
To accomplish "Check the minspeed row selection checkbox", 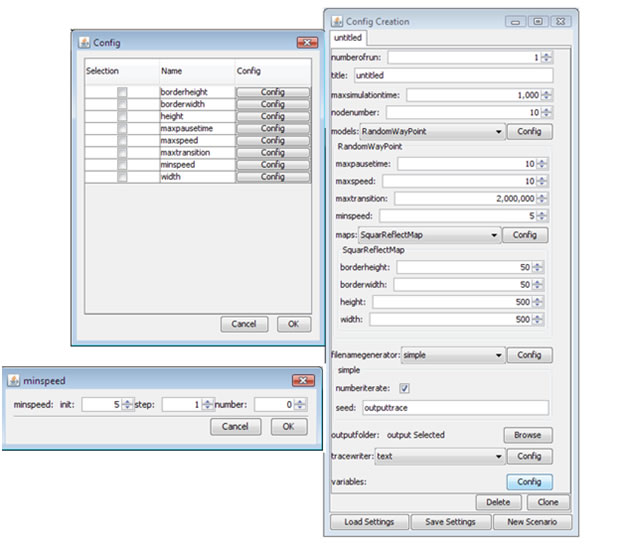I will 122,165.
